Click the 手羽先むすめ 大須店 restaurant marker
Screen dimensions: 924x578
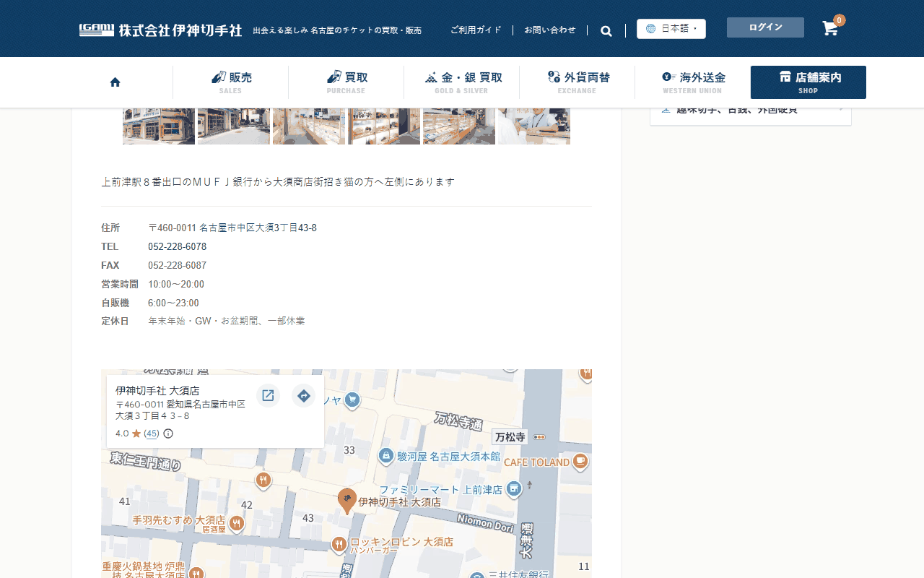pyautogui.click(x=236, y=523)
